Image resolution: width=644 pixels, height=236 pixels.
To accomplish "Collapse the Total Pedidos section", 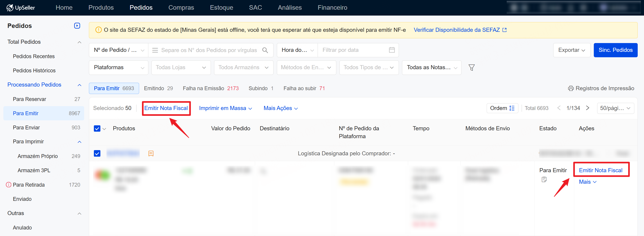I will pos(79,42).
